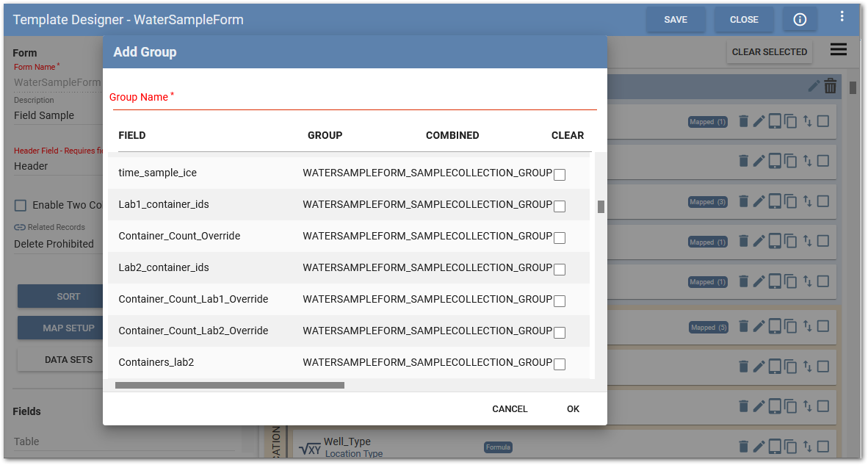Click the Mapped (3) badge
Viewport: 868px width, 465px height.
[707, 201]
